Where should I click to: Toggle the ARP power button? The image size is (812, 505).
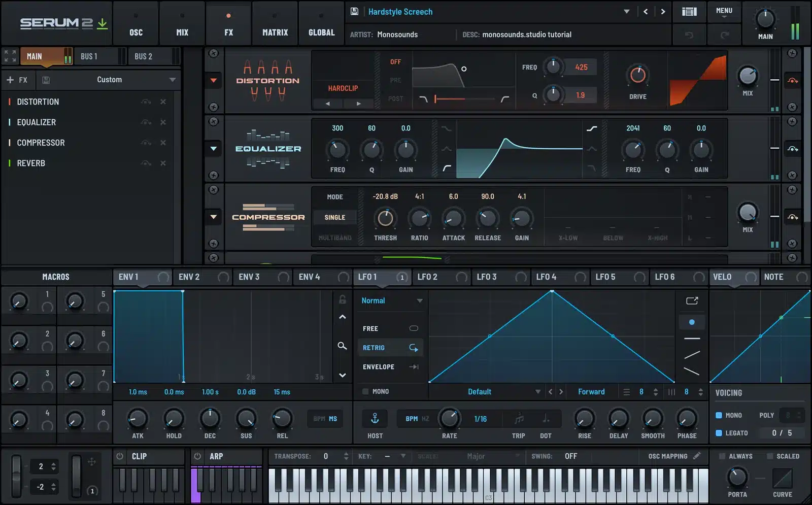pos(197,456)
